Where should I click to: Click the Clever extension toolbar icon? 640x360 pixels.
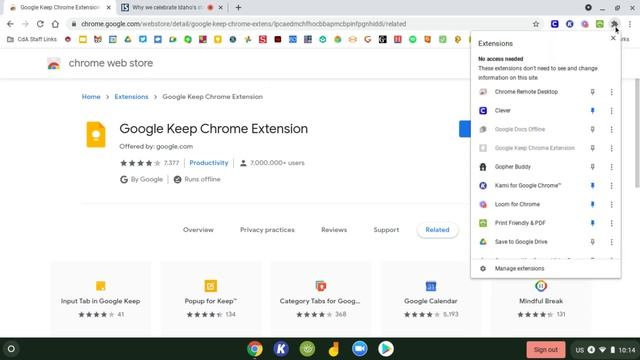(x=554, y=24)
